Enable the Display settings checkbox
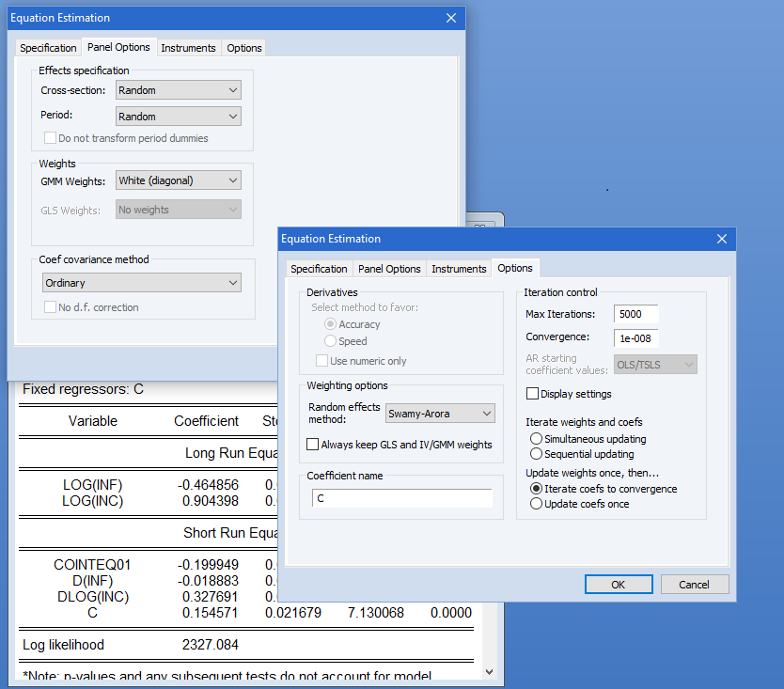Screen dimensions: 784x689 point(533,394)
